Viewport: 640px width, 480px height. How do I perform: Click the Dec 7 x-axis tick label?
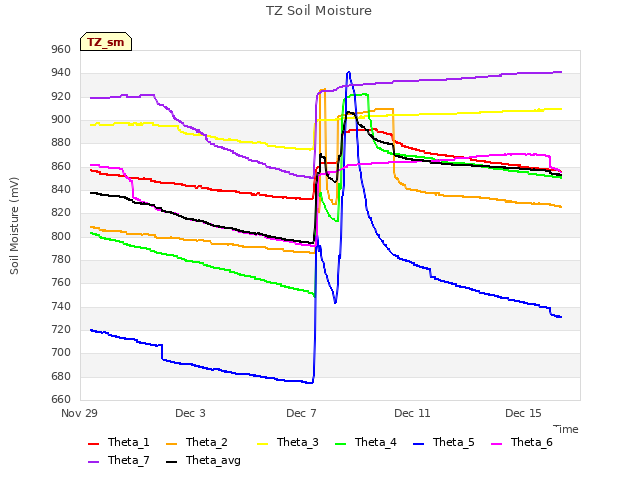pyautogui.click(x=301, y=413)
